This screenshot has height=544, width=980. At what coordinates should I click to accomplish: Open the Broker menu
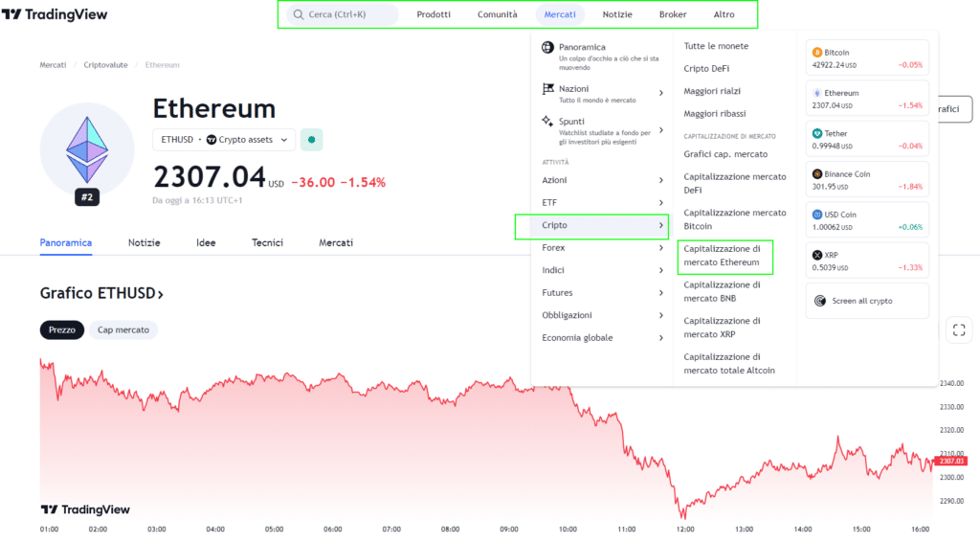pyautogui.click(x=673, y=14)
